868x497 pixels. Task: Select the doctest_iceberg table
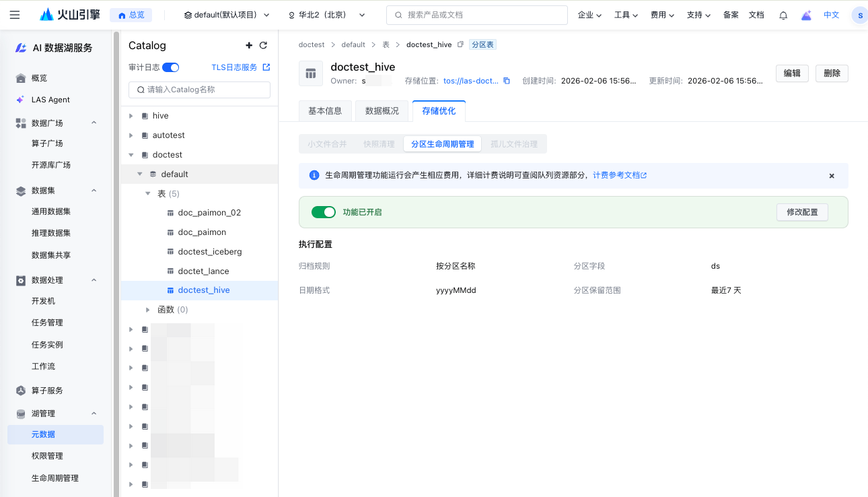click(209, 252)
